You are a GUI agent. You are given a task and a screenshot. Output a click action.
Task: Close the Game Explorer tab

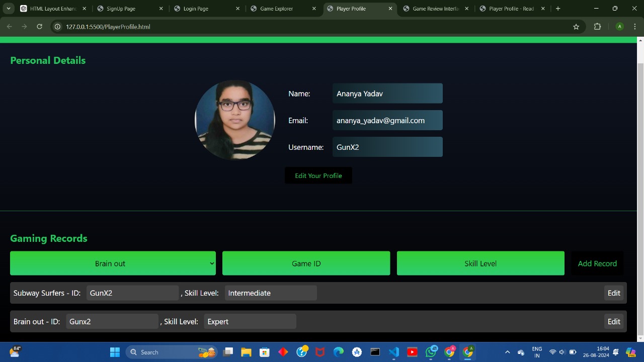tap(314, 9)
